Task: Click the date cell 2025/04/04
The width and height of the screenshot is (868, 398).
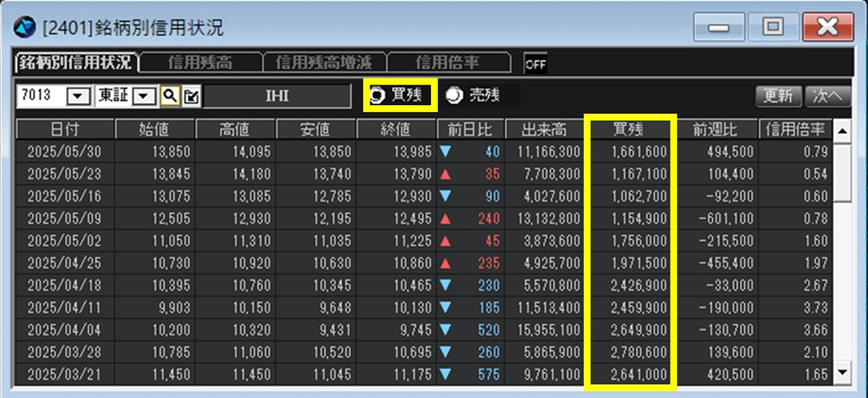Action: (65, 329)
